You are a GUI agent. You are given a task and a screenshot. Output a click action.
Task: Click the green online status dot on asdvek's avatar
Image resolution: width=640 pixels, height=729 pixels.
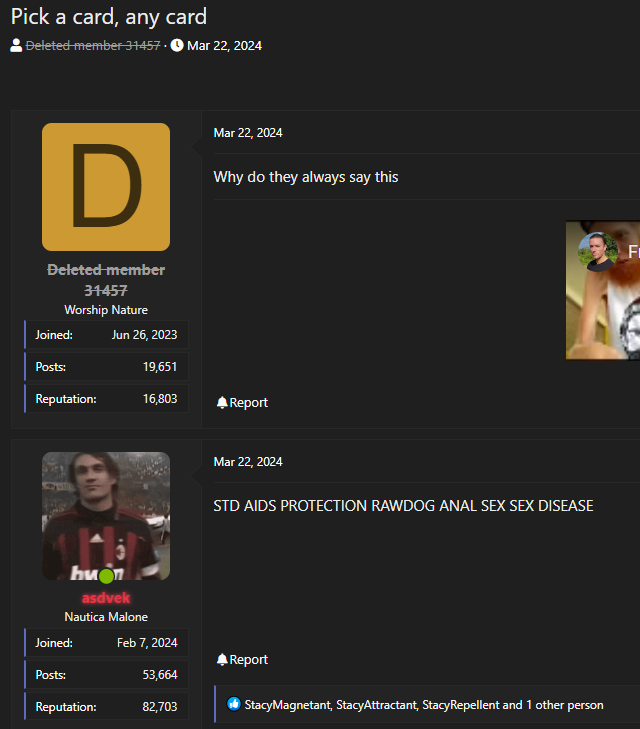106,576
